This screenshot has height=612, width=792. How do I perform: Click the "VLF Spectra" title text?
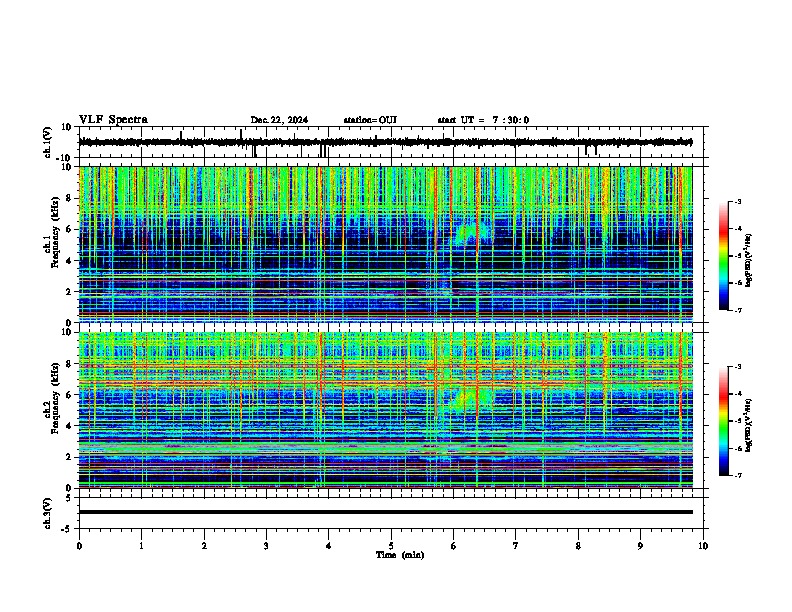[113, 120]
